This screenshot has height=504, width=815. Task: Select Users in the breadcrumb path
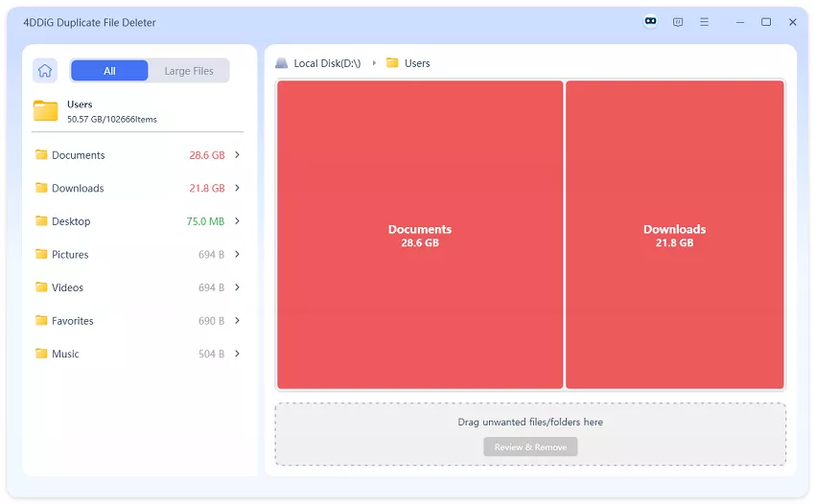[417, 63]
